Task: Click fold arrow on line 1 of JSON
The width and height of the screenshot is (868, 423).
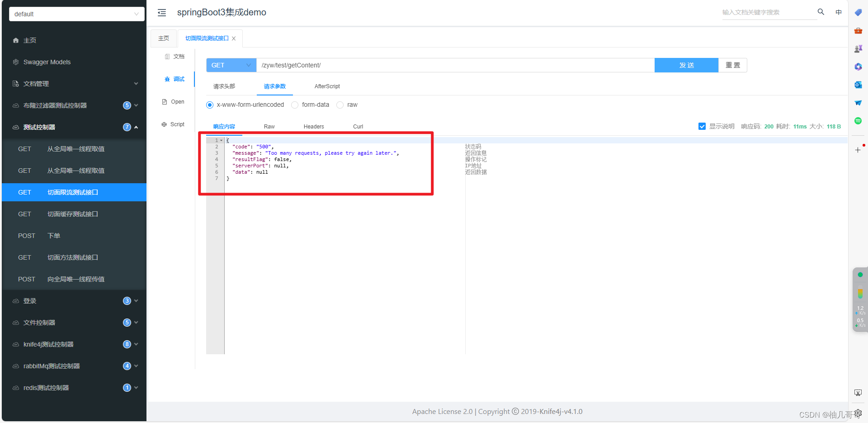Action: pyautogui.click(x=221, y=140)
